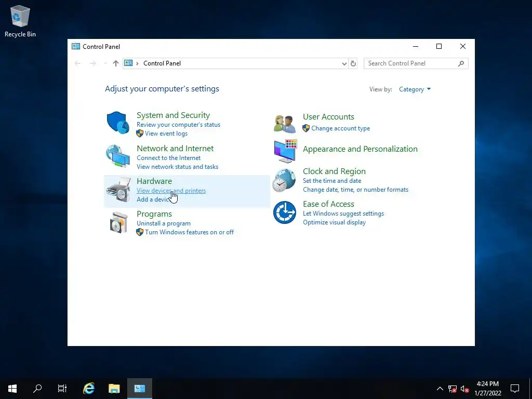Open View network status and tasks
Image resolution: width=532 pixels, height=399 pixels.
tap(177, 167)
